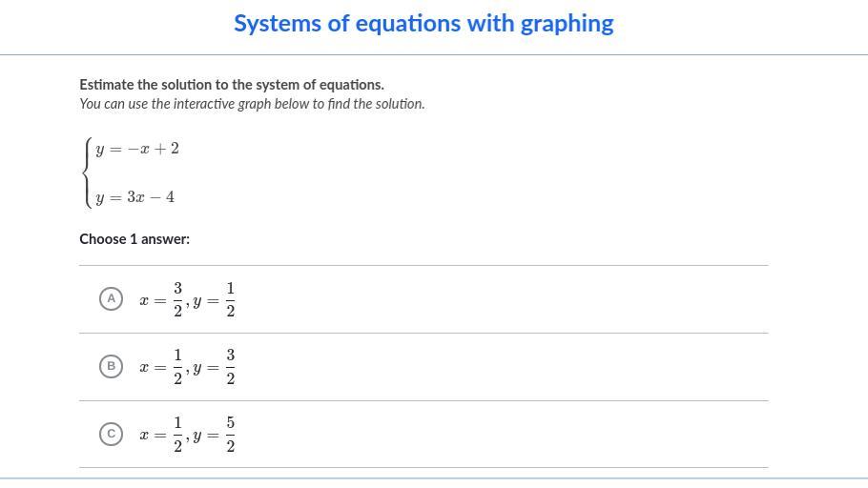Click the 1/2 x-value fraction in option B
This screenshot has height=488, width=868.
coord(177,367)
